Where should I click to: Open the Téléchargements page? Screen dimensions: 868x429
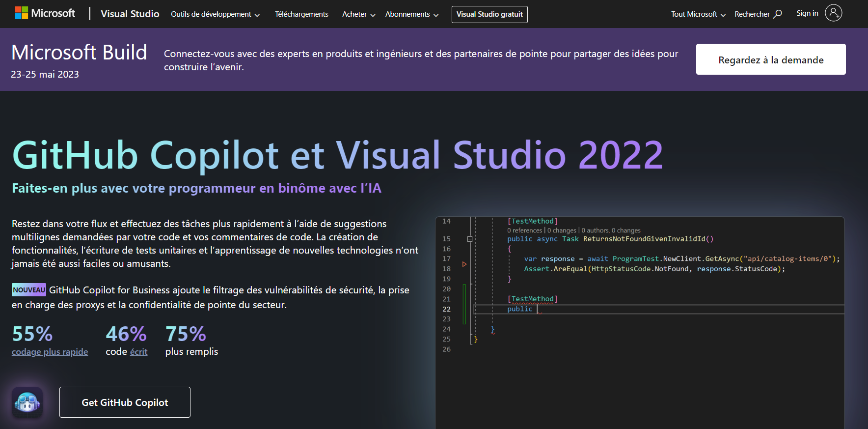click(x=301, y=14)
